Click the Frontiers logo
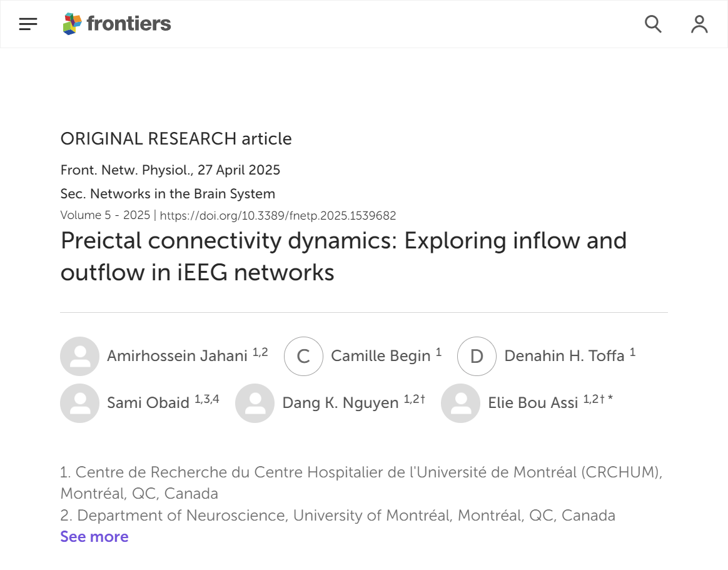This screenshot has width=728, height=570. tap(117, 24)
